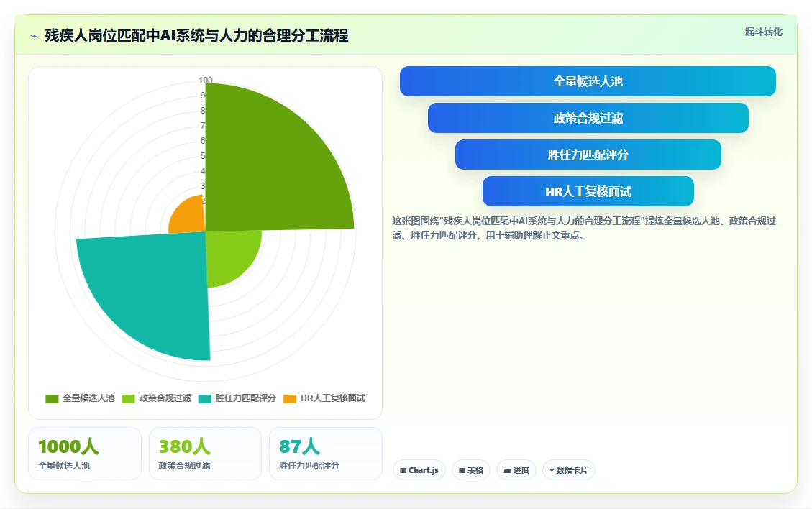Click the 表格 tag icon
The image size is (812, 509).
coord(462,471)
